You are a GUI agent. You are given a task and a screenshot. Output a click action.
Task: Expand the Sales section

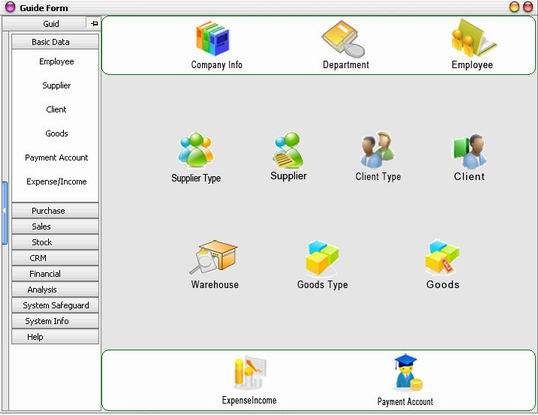tap(55, 226)
